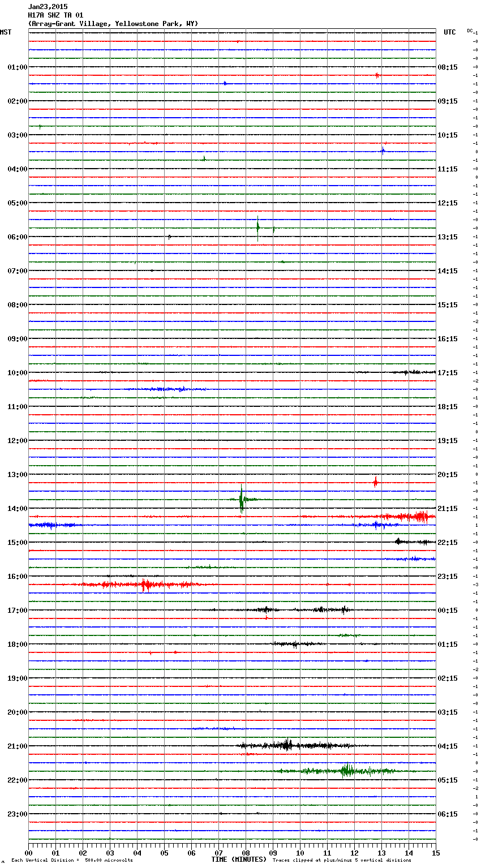Click the "09:15" UTC row label

coord(448,101)
